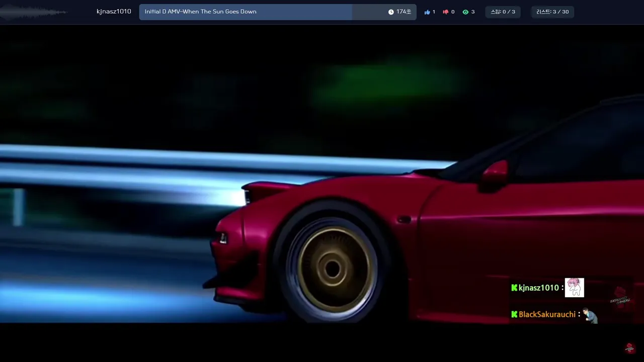Image resolution: width=644 pixels, height=362 pixels.
Task: Click the rose logo in the bottom corner
Action: coord(629,347)
